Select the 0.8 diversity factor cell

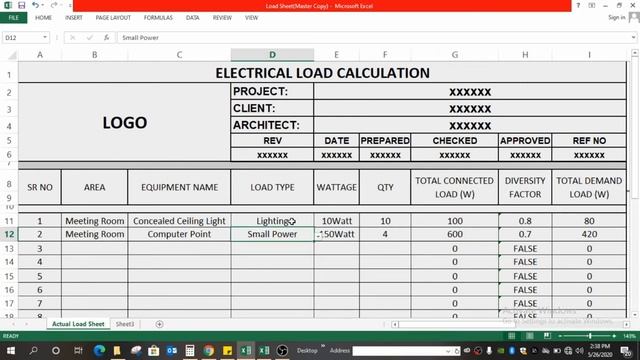coord(525,221)
